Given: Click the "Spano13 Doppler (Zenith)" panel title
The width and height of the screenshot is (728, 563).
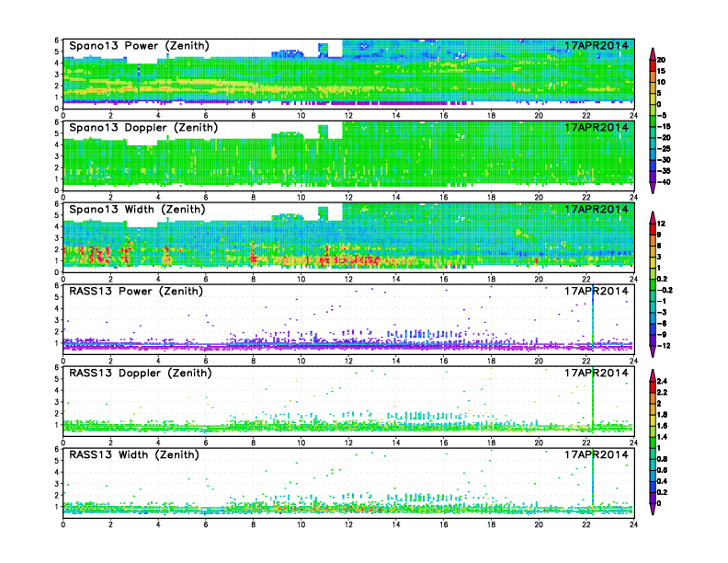Looking at the screenshot, I should click(143, 128).
